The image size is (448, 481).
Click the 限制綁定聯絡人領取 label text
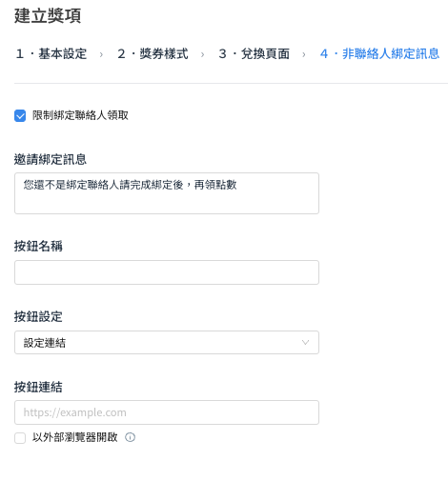tap(80, 115)
